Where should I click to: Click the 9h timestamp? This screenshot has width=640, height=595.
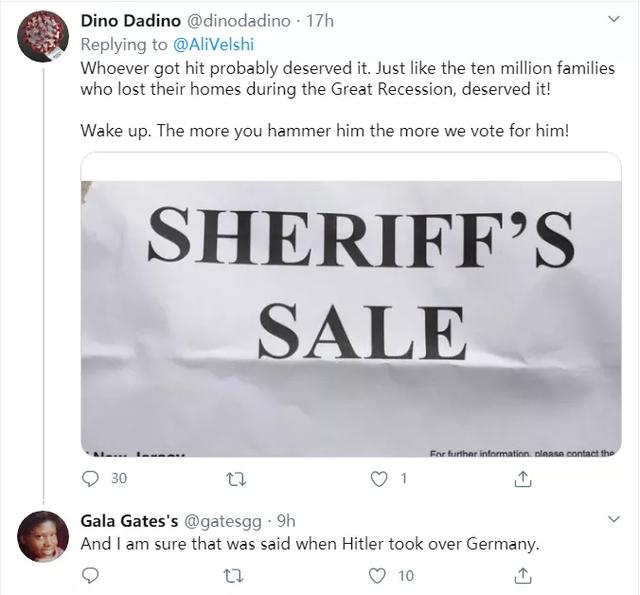[284, 520]
